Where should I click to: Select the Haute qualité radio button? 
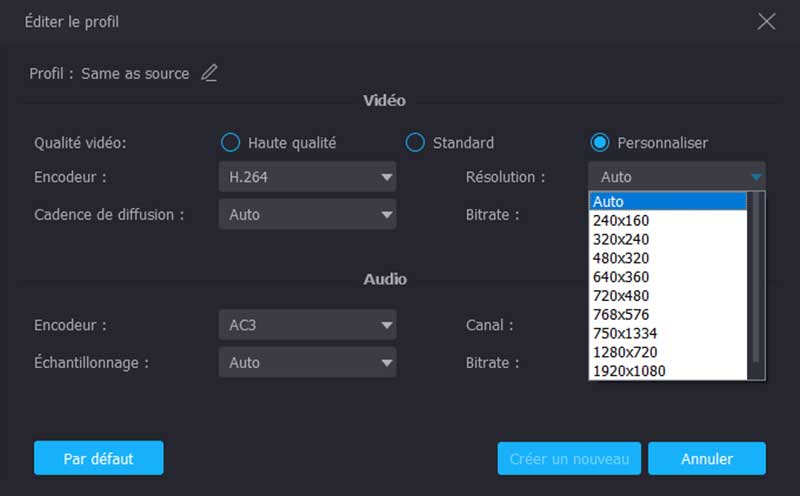pos(230,143)
